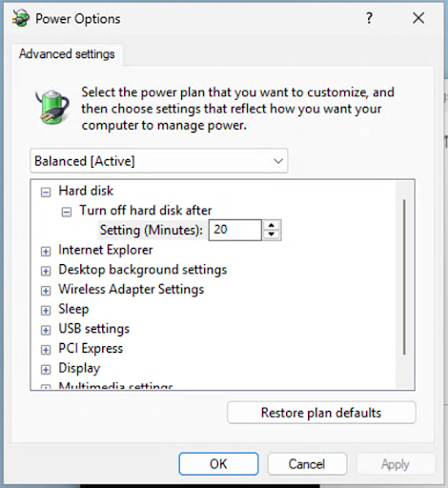Click the Power Options title bar icon

click(21, 18)
